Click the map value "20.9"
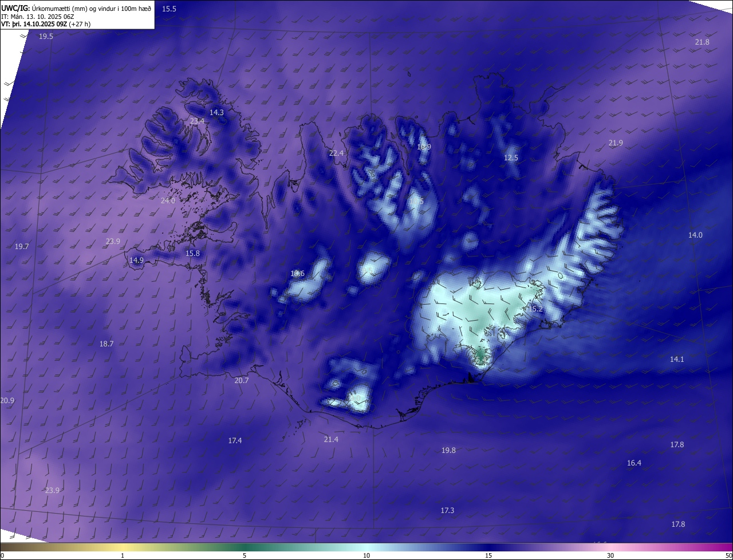 tap(7, 400)
